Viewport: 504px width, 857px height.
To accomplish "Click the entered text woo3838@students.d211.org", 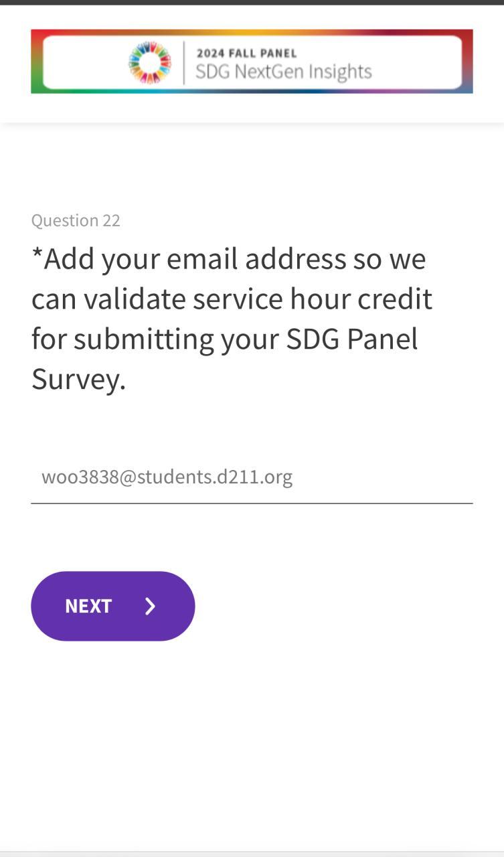I will click(x=167, y=477).
